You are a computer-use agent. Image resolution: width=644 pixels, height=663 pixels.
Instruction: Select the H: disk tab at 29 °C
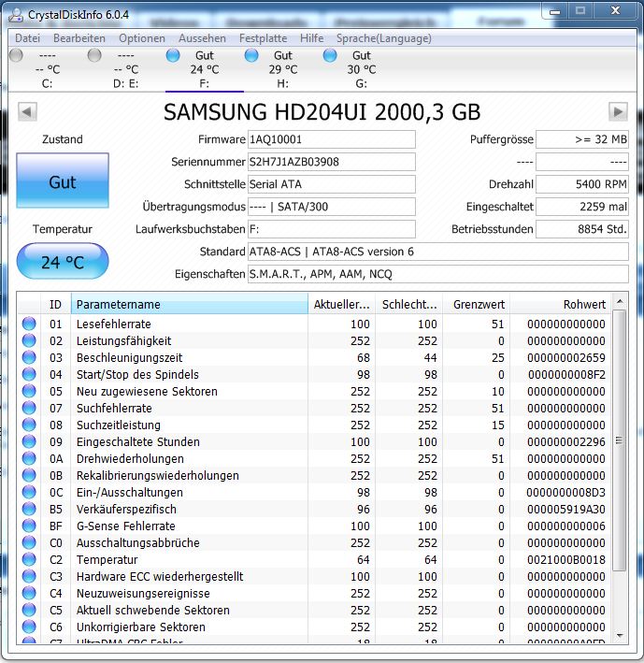pyautogui.click(x=283, y=69)
